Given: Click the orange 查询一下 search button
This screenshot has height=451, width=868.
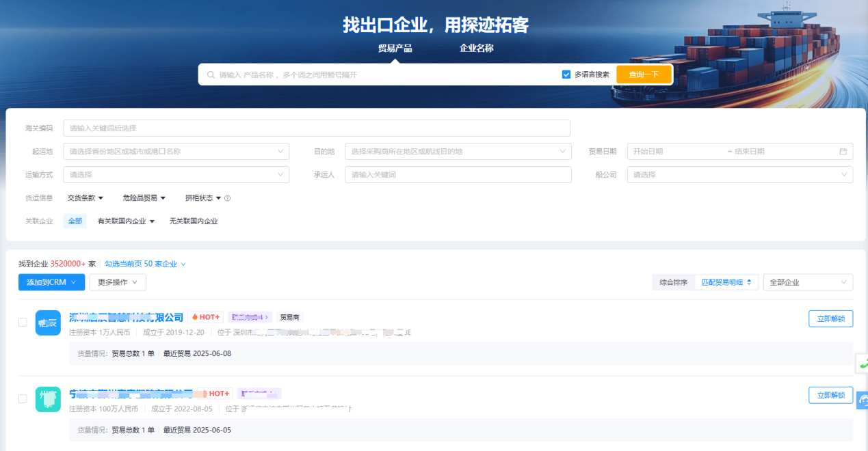Looking at the screenshot, I should (644, 74).
